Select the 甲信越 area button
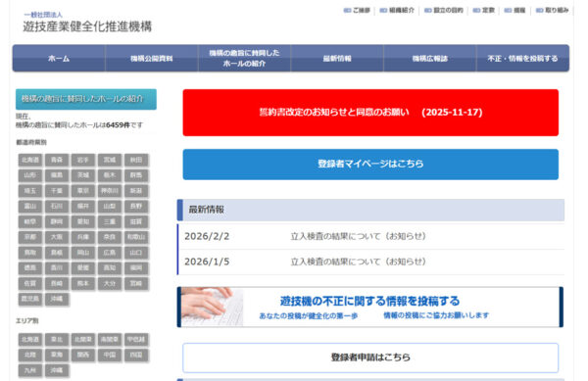 136,340
